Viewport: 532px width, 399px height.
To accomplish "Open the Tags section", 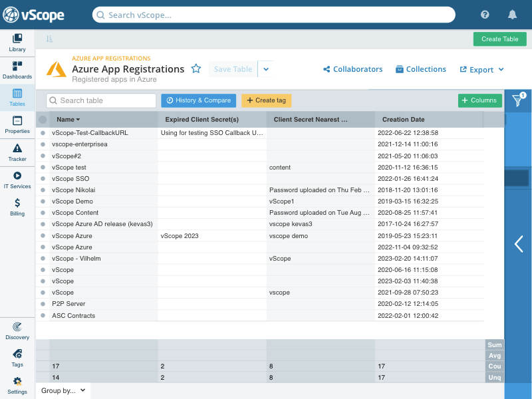I will [17, 358].
